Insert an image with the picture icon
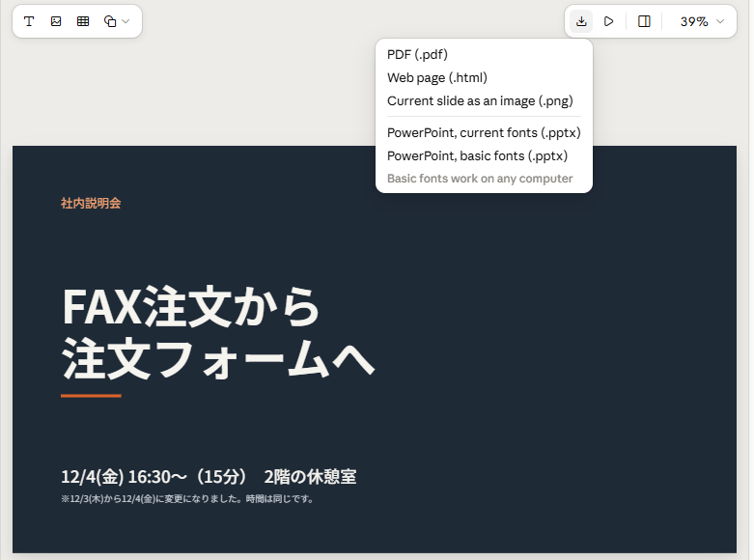 tap(56, 21)
